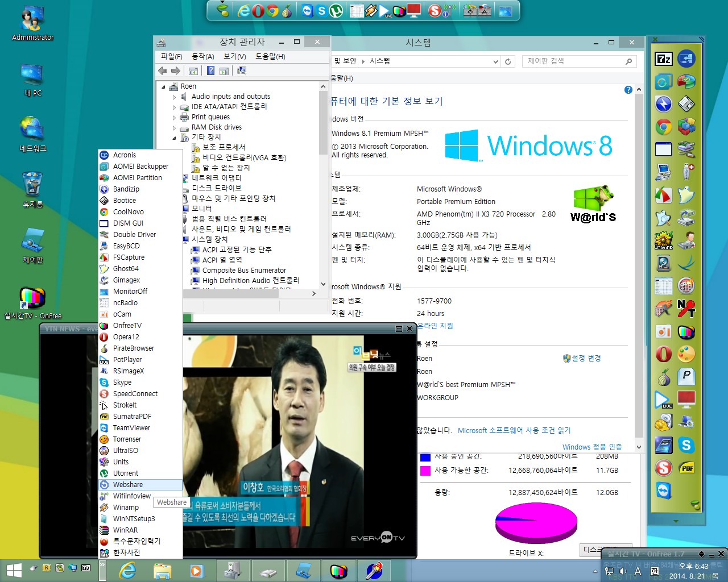Choose UltraISO from the program list
The height and width of the screenshot is (582, 728).
coord(140,451)
